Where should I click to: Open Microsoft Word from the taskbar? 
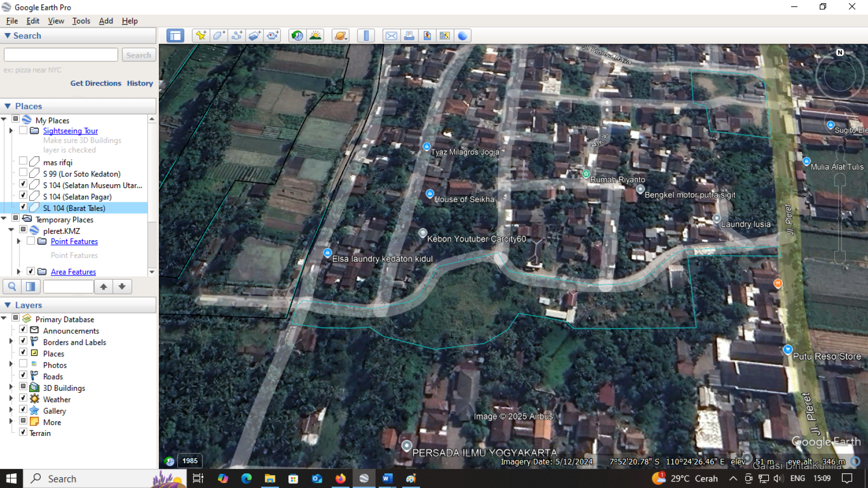coord(387,478)
